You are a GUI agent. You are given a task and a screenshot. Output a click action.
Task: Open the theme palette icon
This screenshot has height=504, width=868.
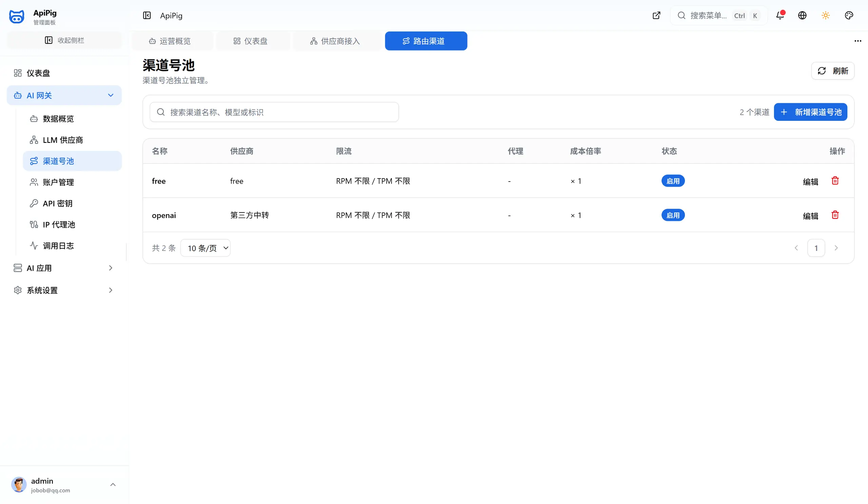[x=849, y=16]
